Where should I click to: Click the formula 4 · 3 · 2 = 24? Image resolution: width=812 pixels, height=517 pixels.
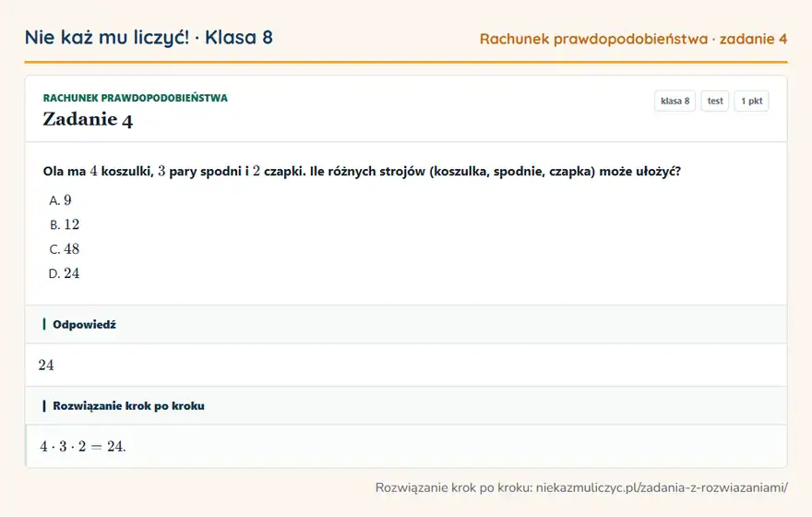(x=83, y=447)
